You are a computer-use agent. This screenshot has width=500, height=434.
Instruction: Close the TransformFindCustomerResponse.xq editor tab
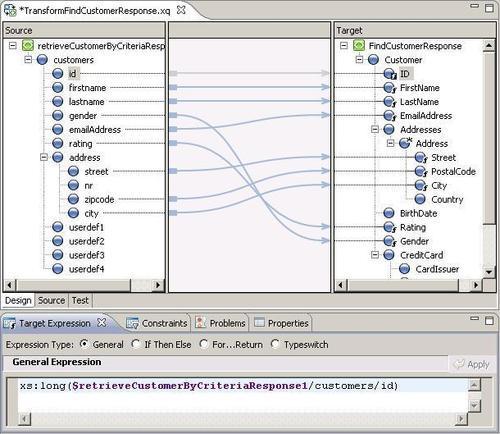(x=181, y=10)
